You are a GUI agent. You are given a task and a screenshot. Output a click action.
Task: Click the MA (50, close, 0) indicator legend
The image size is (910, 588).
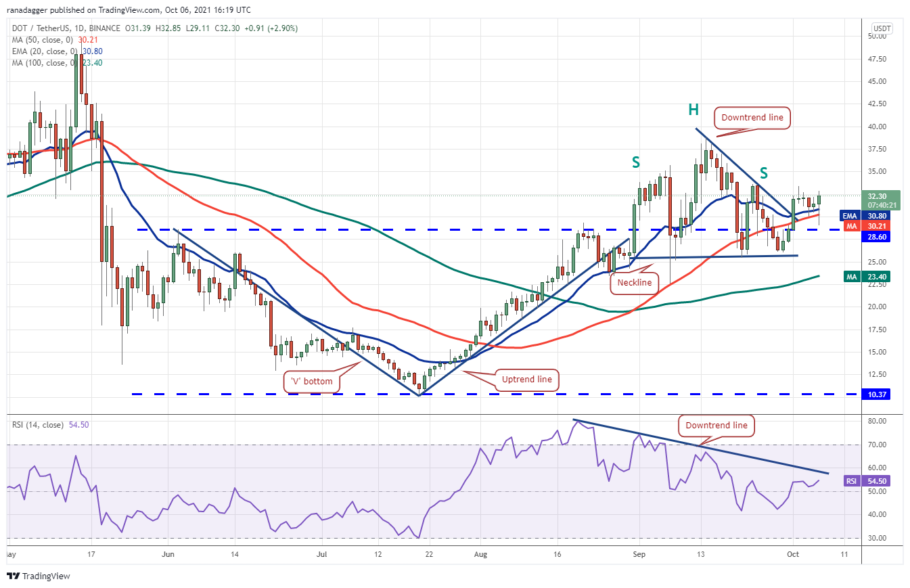point(42,40)
